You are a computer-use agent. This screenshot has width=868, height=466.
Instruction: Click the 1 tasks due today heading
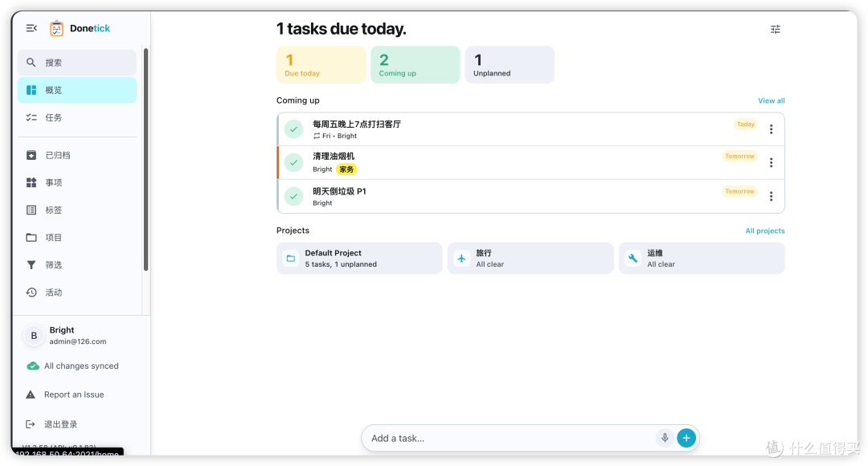tap(341, 29)
